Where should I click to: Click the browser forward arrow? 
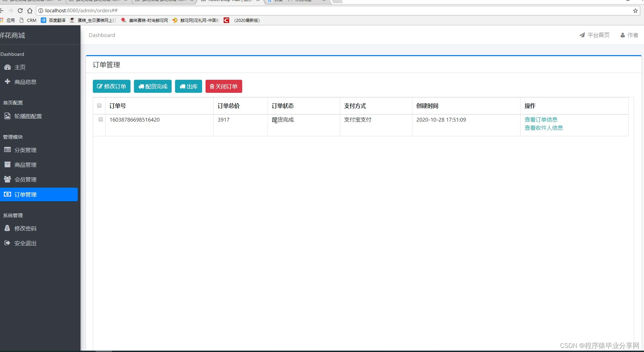[x=11, y=11]
